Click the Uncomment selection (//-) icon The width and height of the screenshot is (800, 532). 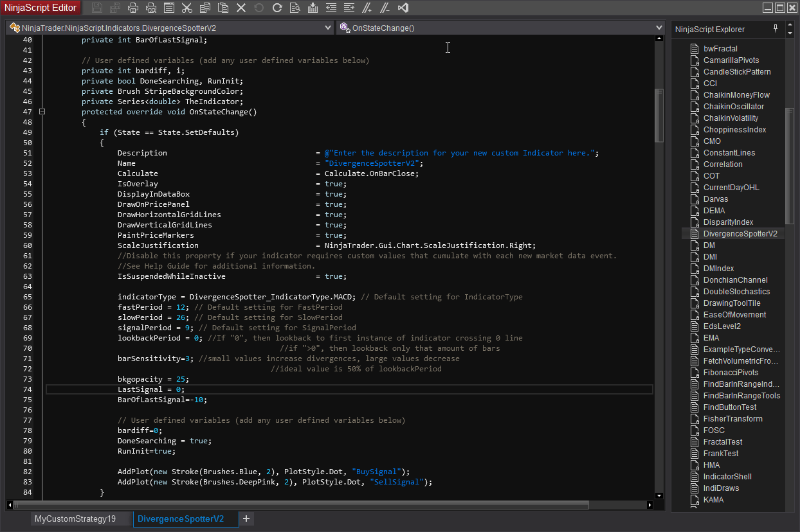(385, 8)
